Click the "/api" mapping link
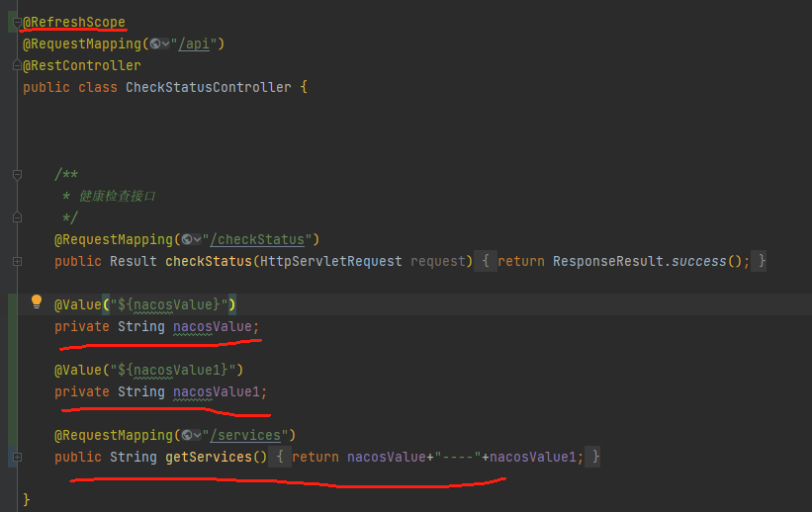812x512 pixels. click(x=194, y=44)
